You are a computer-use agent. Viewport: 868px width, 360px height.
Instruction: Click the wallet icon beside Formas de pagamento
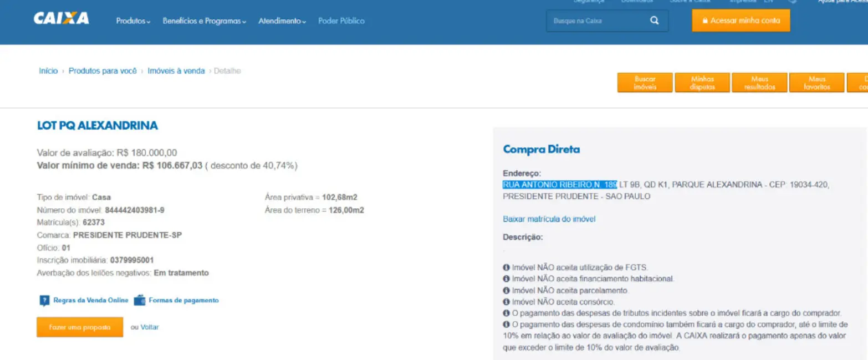[x=140, y=300]
